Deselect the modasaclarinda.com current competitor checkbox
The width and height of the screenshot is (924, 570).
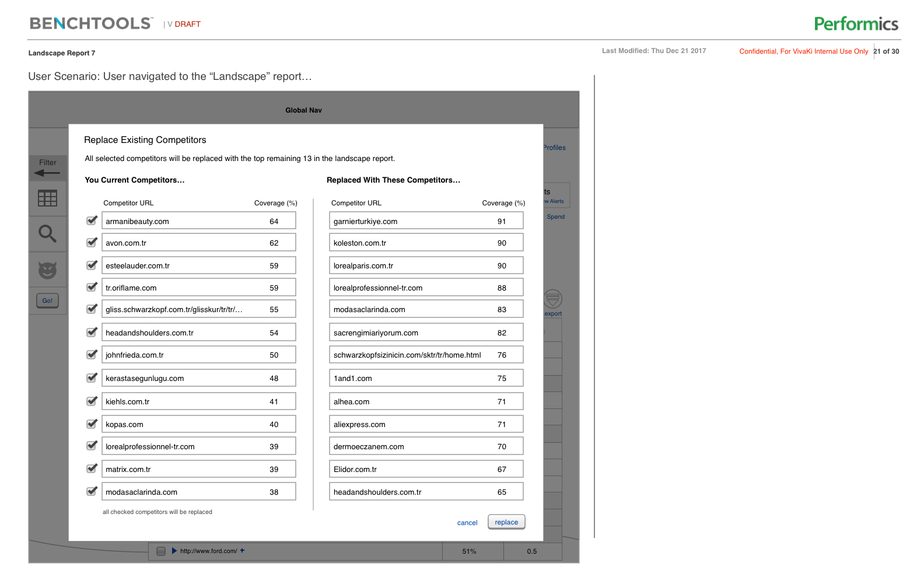[x=92, y=491]
